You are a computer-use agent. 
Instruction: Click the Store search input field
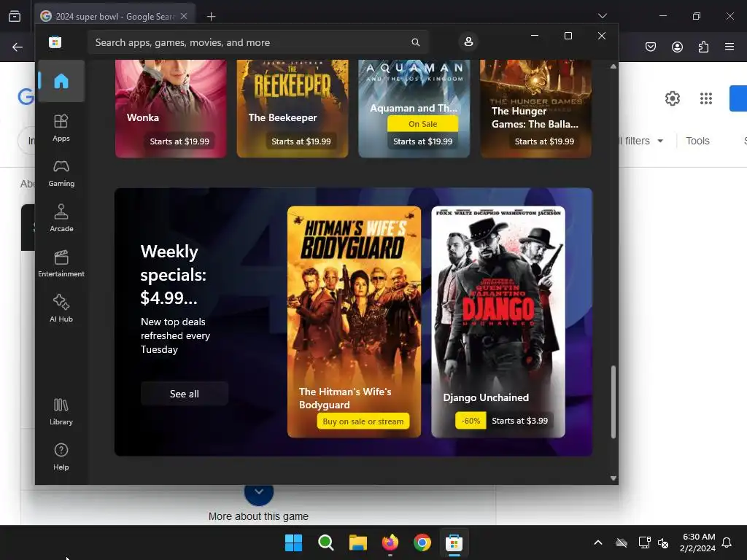click(258, 42)
